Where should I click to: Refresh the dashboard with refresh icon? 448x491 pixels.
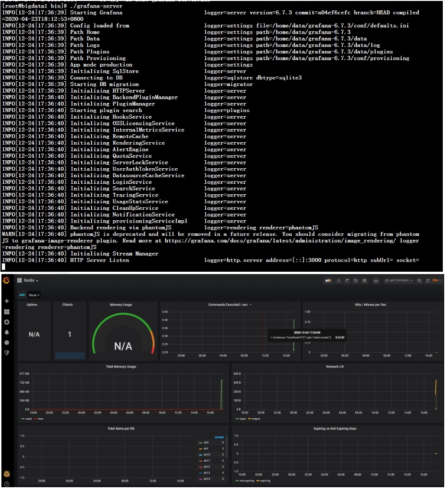(x=428, y=280)
